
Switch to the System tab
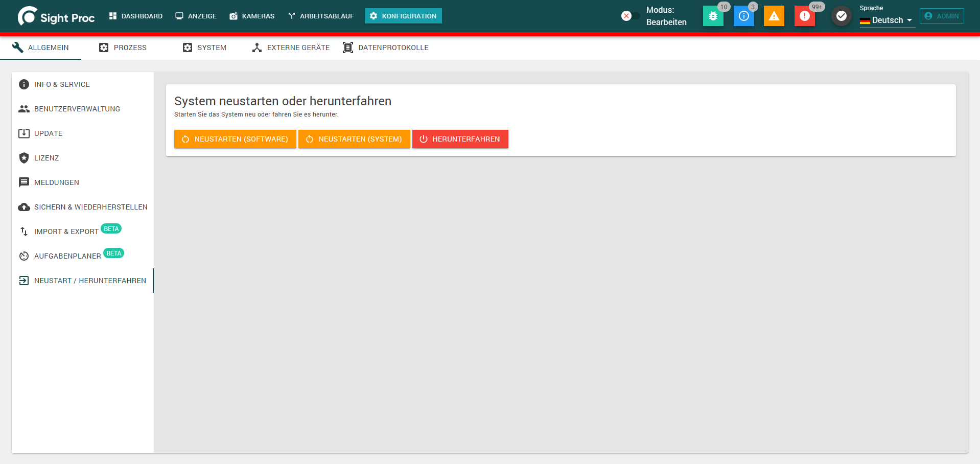pos(204,48)
